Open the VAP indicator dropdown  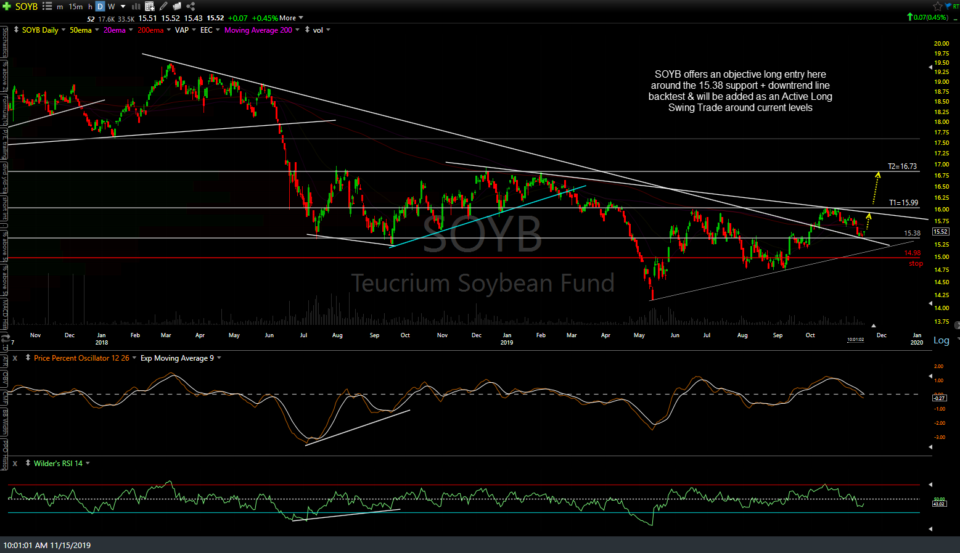tap(193, 30)
